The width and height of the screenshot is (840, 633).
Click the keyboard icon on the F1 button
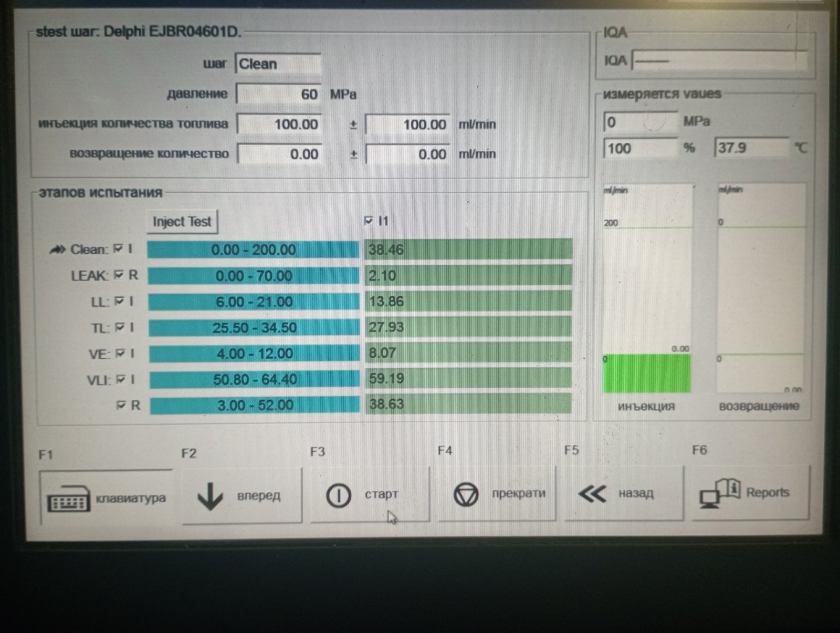coord(68,499)
